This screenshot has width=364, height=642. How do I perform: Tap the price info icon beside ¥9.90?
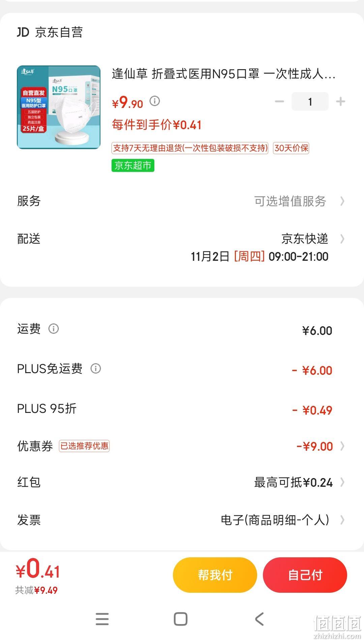155,101
